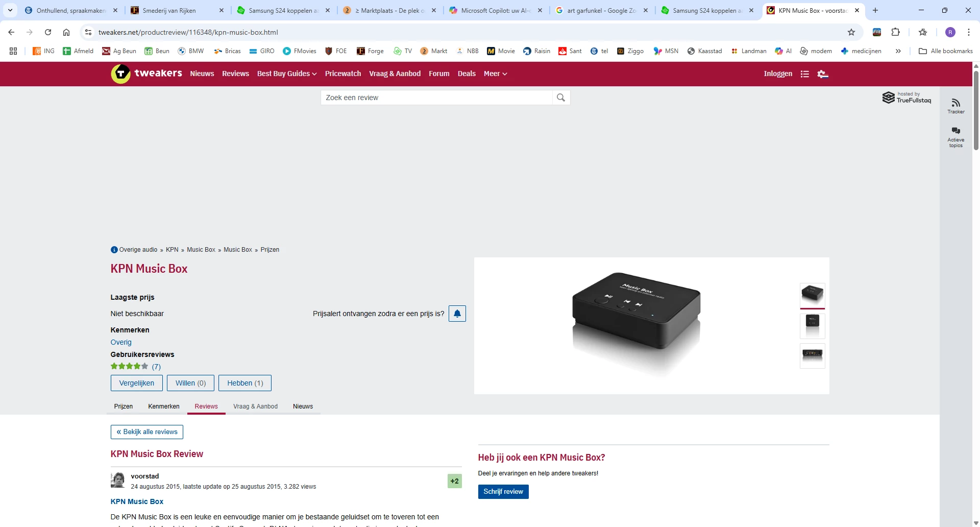Open the ING bookmark
The image size is (980, 527).
[44, 51]
